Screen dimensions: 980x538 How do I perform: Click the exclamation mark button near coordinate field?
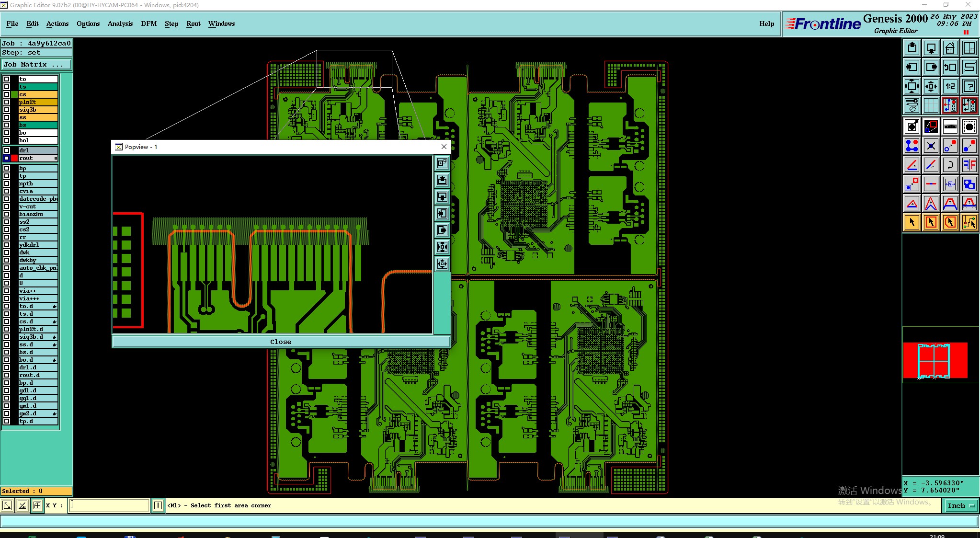click(158, 505)
